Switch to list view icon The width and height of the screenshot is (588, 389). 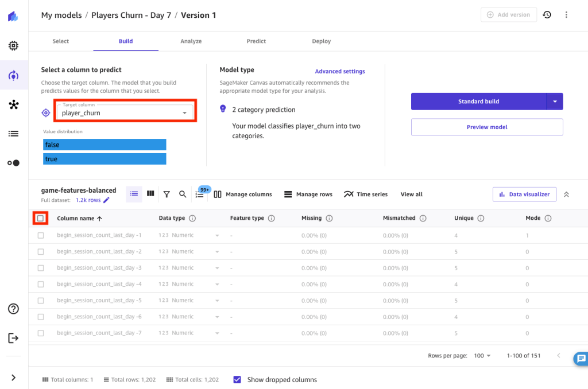134,194
